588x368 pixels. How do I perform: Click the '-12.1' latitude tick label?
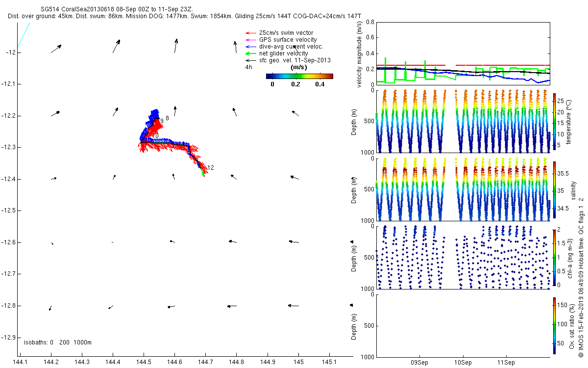click(9, 84)
